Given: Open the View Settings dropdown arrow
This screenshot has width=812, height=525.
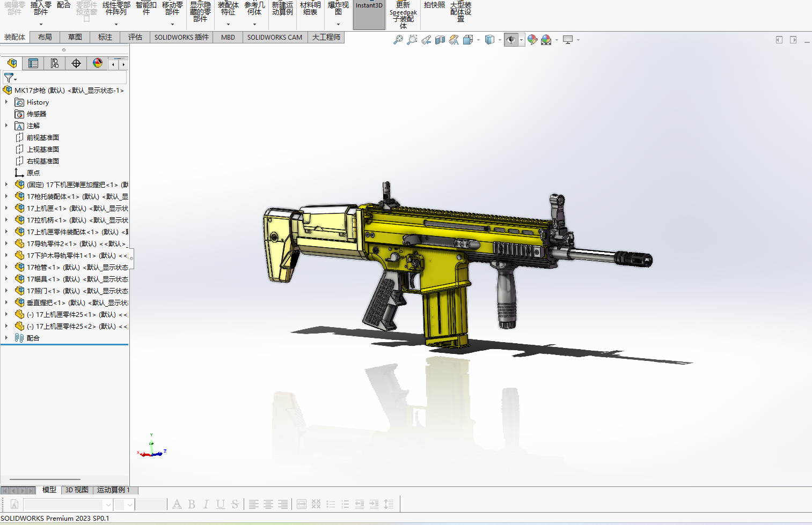Looking at the screenshot, I should coord(578,40).
